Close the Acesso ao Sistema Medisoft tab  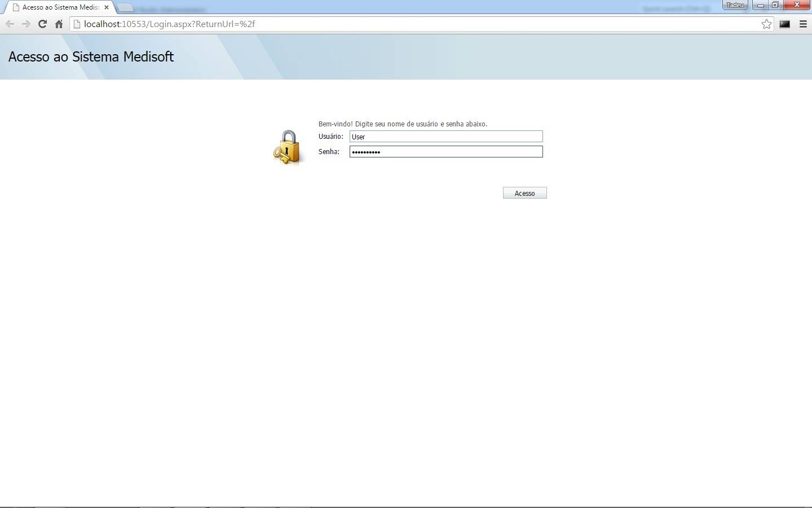coord(107,7)
